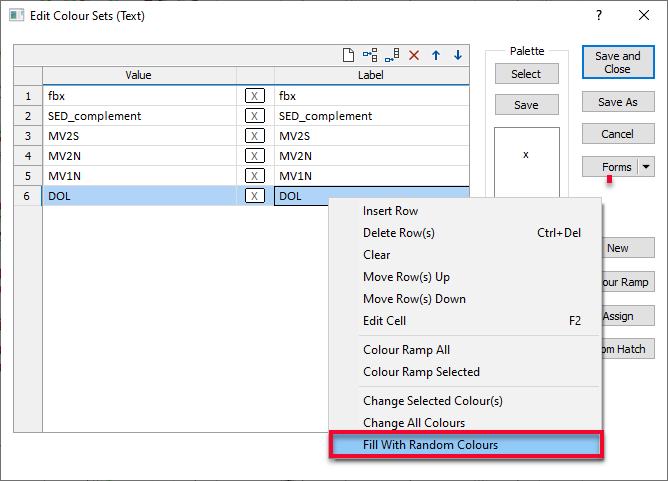The height and width of the screenshot is (481, 668).
Task: Click the Palette Select button
Action: 526,74
